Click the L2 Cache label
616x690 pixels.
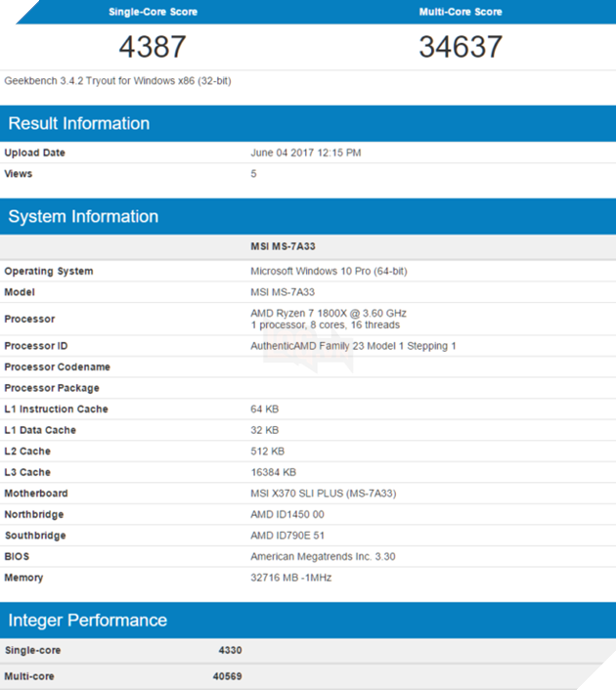click(x=27, y=452)
